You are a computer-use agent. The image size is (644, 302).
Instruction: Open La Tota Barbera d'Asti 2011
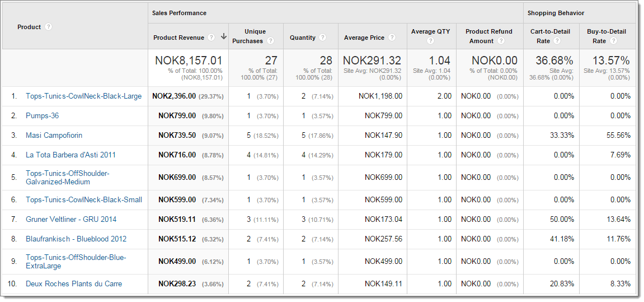70,155
